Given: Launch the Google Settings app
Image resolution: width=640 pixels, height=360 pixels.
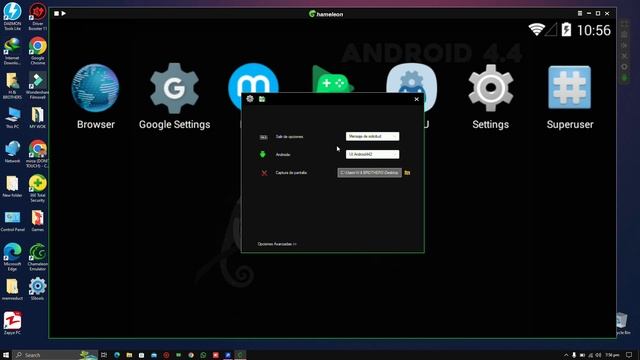Looking at the screenshot, I should (x=174, y=88).
